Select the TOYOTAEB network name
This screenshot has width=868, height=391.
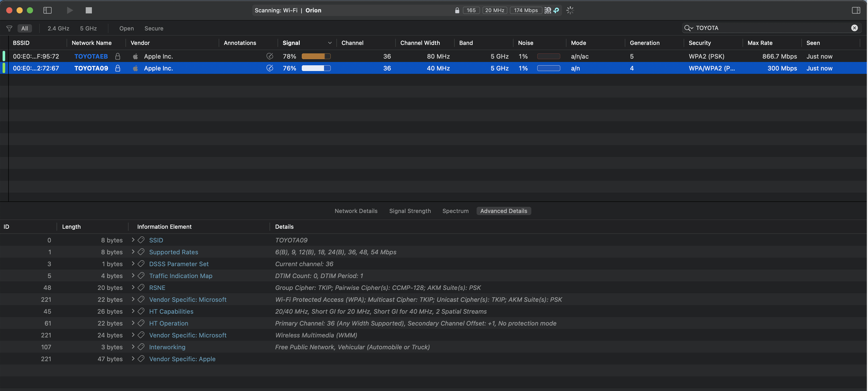coord(91,56)
